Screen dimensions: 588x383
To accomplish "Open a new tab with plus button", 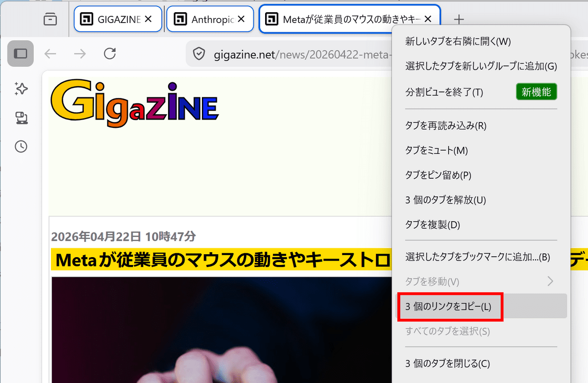I will pyautogui.click(x=459, y=19).
